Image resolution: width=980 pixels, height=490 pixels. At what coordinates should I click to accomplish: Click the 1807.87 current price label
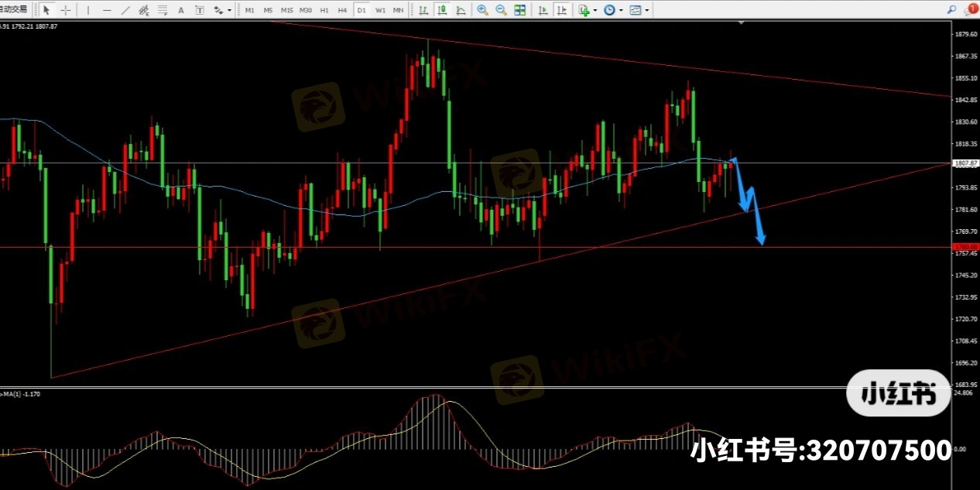click(x=965, y=163)
